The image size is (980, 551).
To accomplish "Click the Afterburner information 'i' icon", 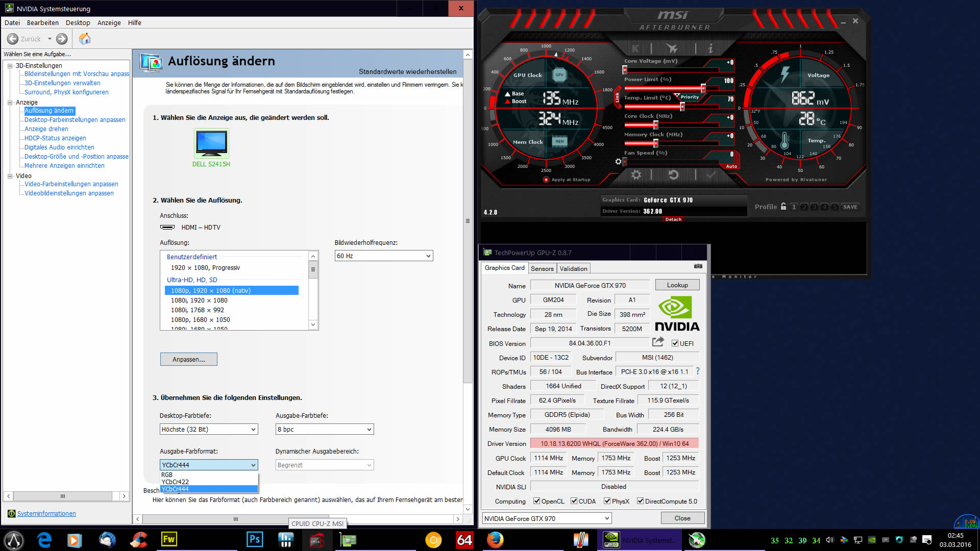I will point(710,48).
